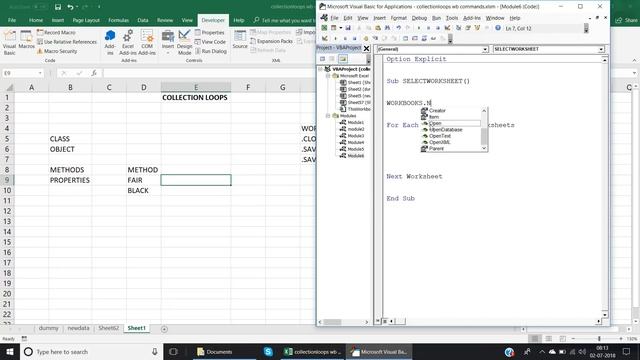Open COM Add-ins dialog
The height and width of the screenshot is (360, 640).
pos(147,42)
